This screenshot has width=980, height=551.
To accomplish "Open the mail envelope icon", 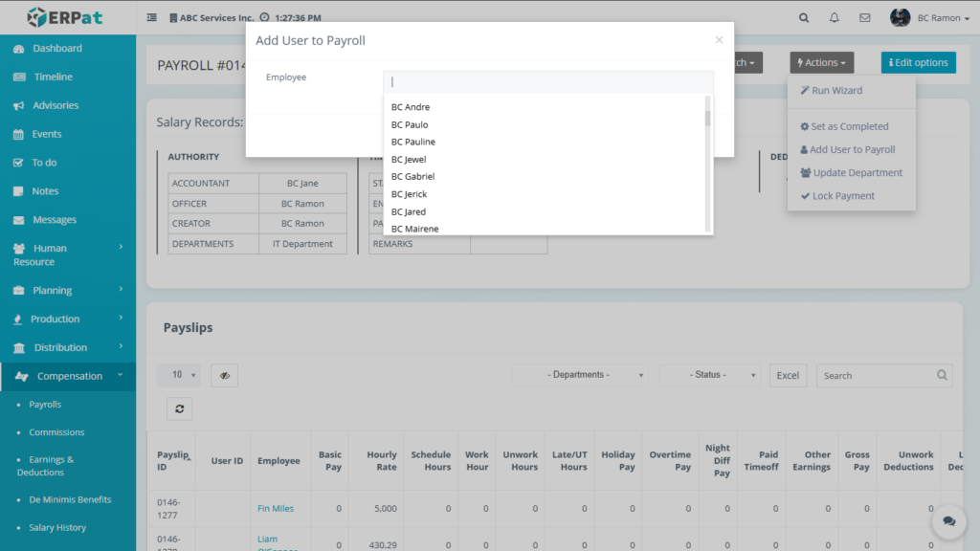I will coord(864,17).
